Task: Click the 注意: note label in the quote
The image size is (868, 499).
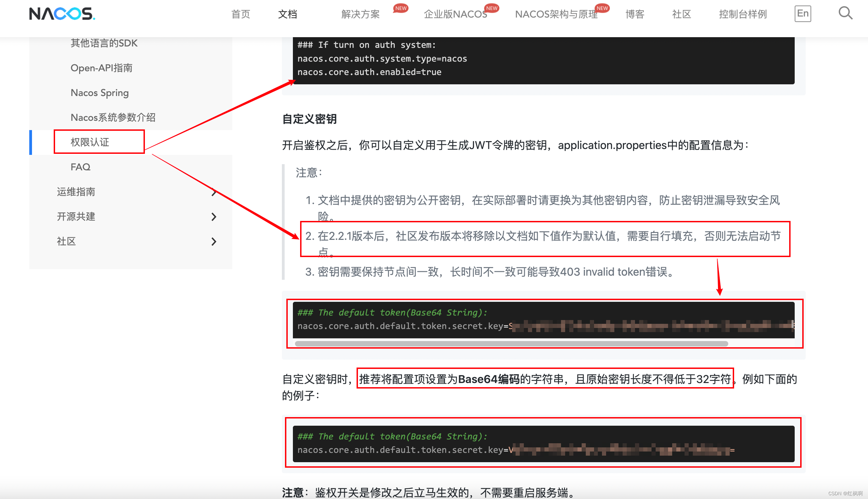Action: pyautogui.click(x=309, y=172)
